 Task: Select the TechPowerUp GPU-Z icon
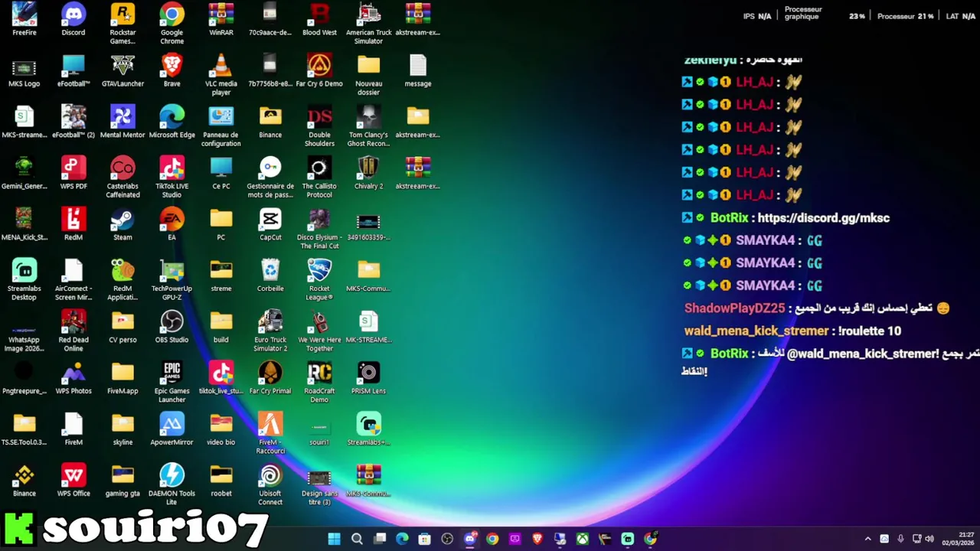tap(171, 279)
